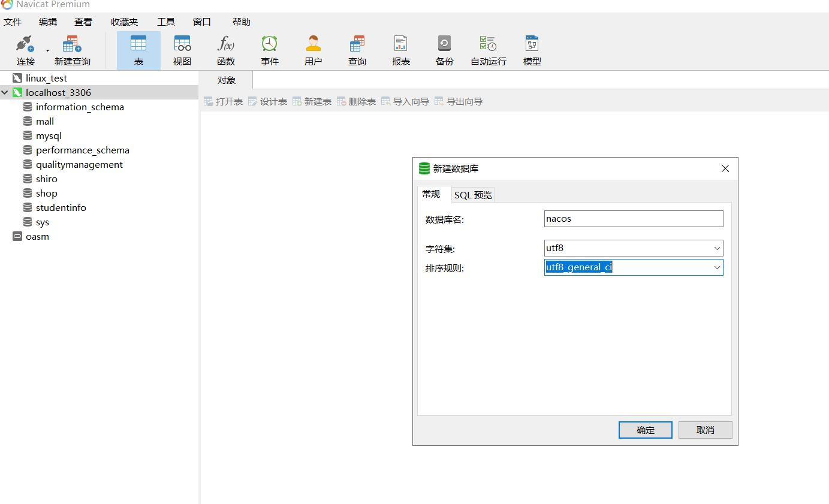Open the Tools (工具) menu
Viewport: 829px width, 504px height.
166,22
